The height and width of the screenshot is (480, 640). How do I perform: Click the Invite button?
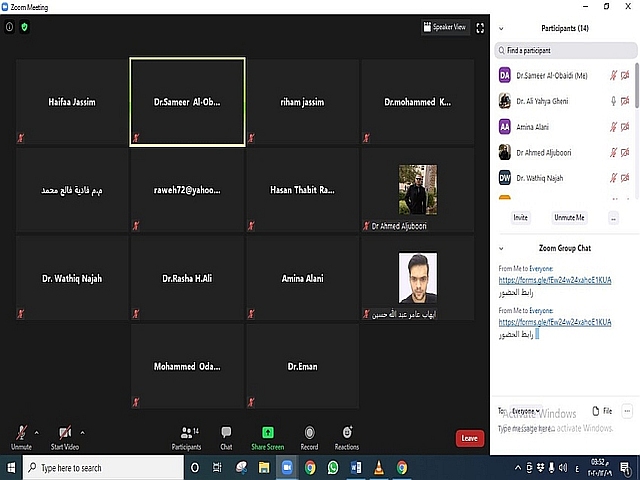520,217
